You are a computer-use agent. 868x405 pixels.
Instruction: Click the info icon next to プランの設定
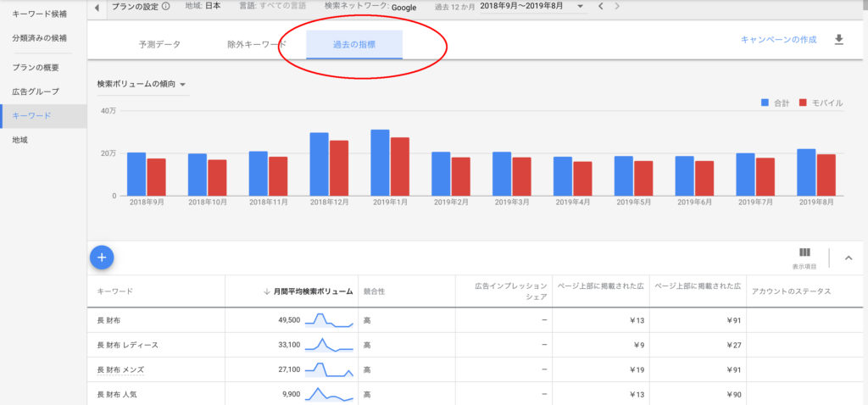tap(165, 7)
